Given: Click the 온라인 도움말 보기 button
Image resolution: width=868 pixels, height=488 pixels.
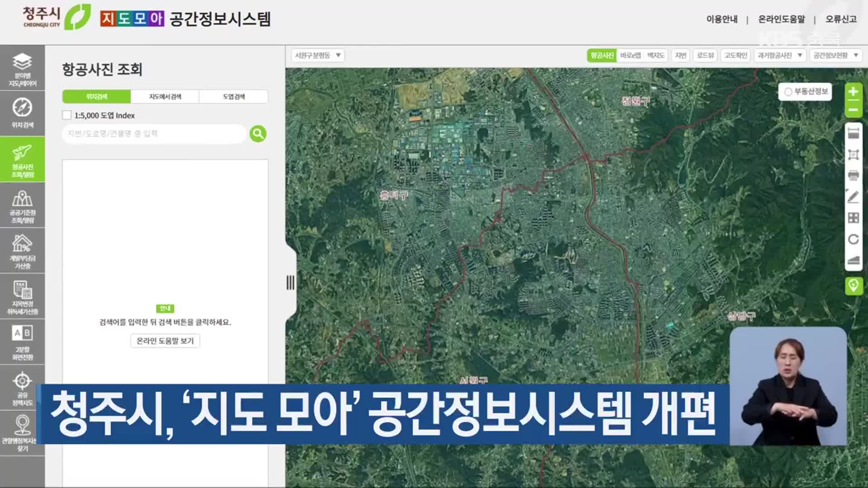Looking at the screenshot, I should click(165, 341).
